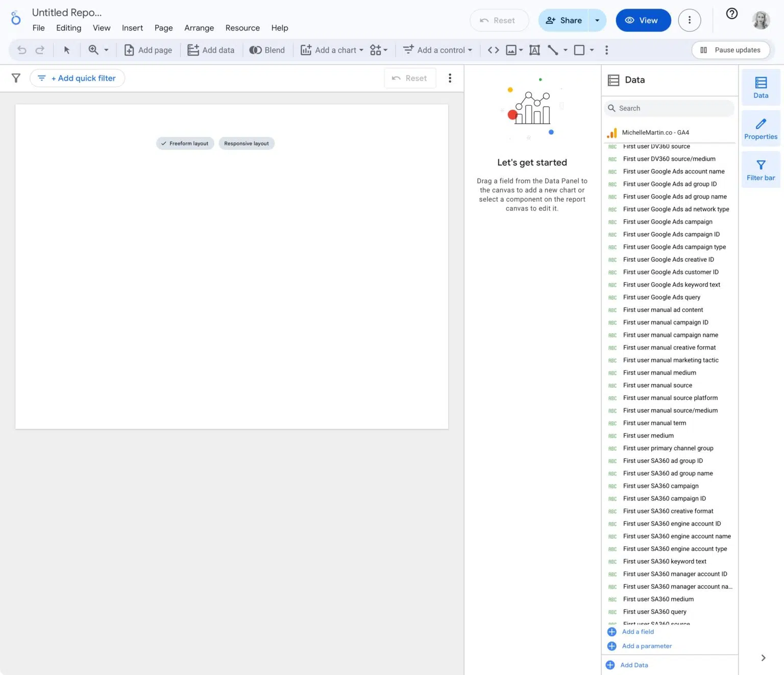784x675 pixels.
Task: Click the Add a parameter link
Action: pyautogui.click(x=647, y=646)
